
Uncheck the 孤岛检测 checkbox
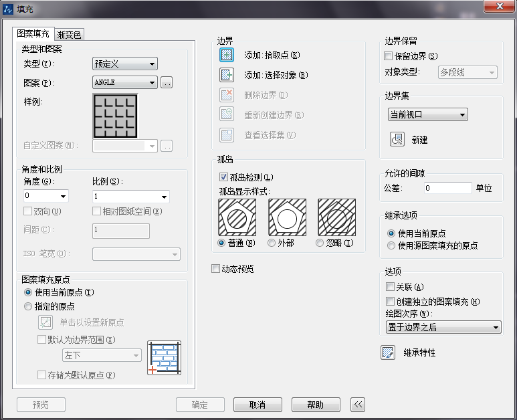click(224, 177)
